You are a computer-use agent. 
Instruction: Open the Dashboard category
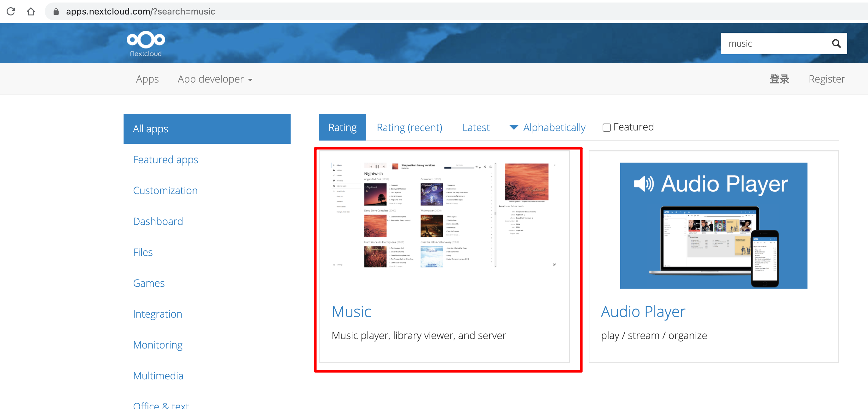(x=158, y=221)
